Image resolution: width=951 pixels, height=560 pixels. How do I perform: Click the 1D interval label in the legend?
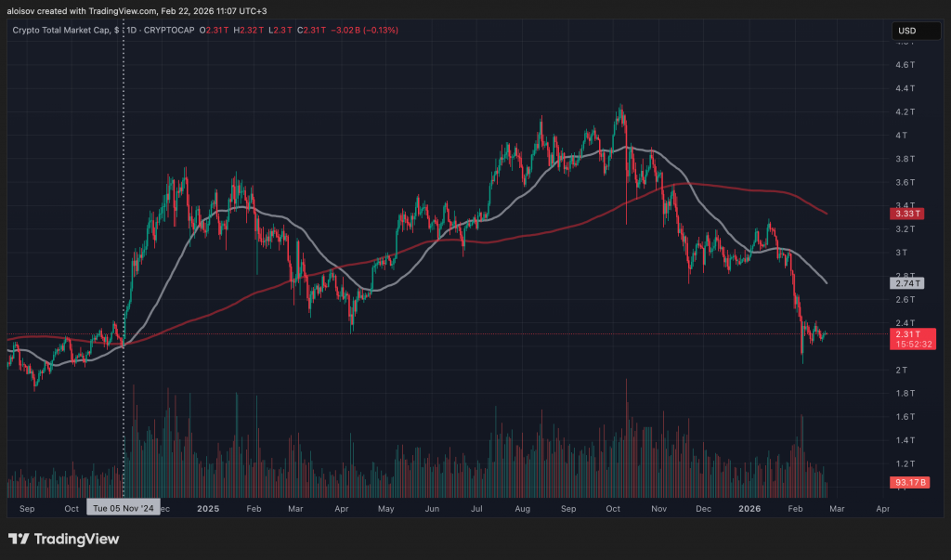pos(133,31)
